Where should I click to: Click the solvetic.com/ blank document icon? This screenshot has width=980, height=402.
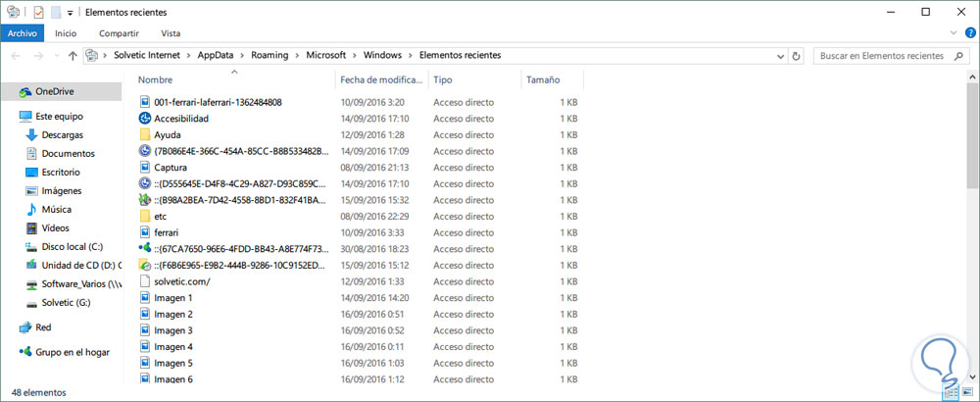pos(145,281)
